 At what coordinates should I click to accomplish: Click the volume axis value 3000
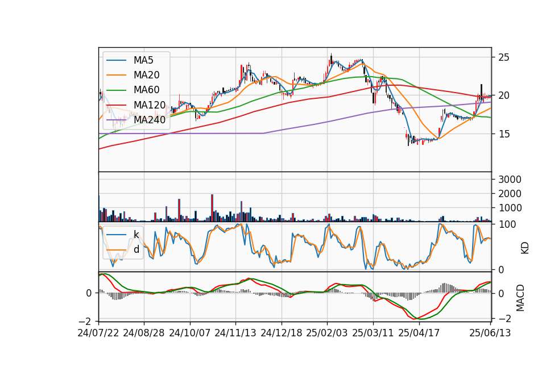510,180
